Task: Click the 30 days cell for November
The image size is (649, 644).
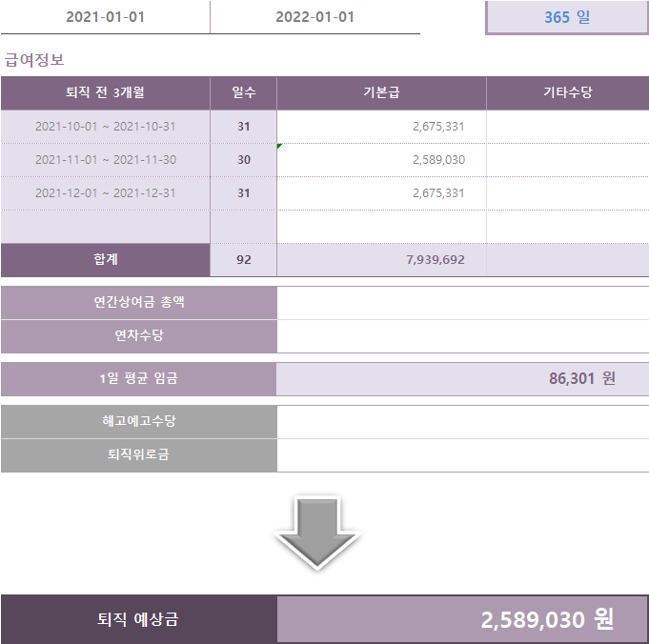Action: point(244,160)
